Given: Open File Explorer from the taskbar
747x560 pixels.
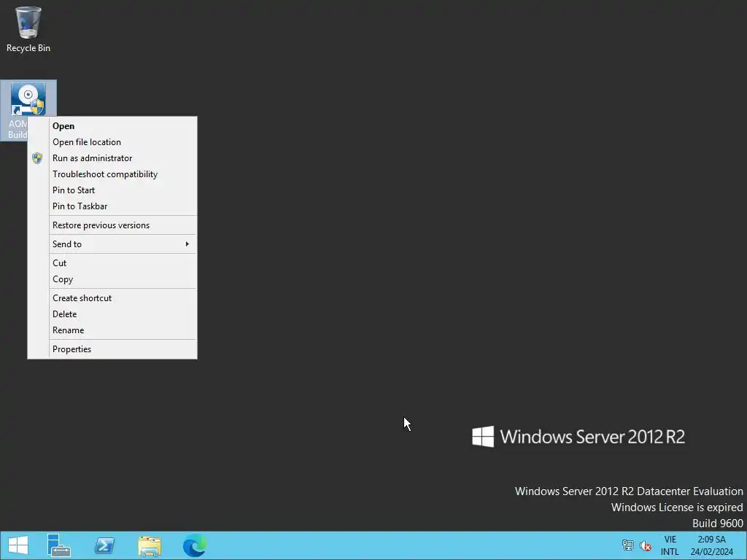Looking at the screenshot, I should pos(150,545).
